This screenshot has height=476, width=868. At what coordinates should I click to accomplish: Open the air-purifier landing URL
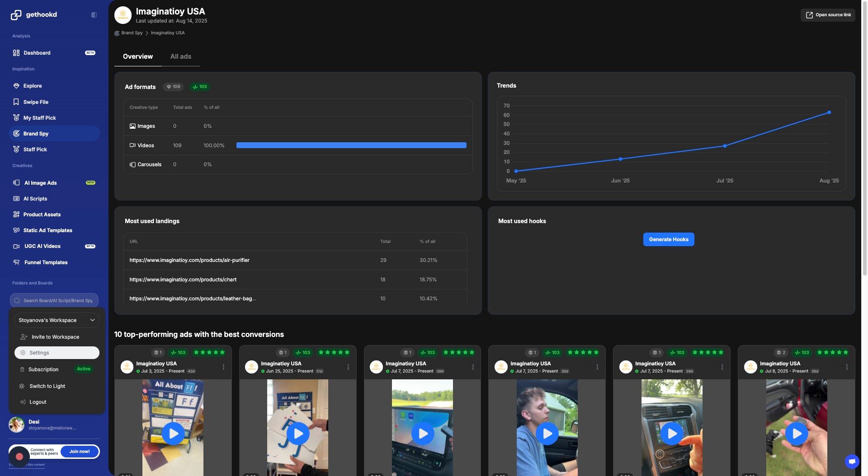click(189, 260)
